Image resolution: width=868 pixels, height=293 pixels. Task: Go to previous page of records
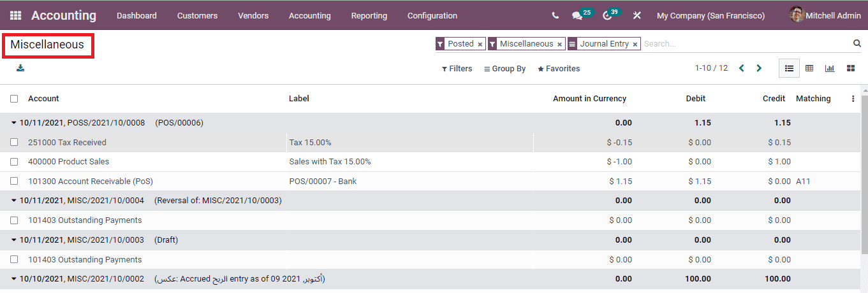(x=742, y=68)
